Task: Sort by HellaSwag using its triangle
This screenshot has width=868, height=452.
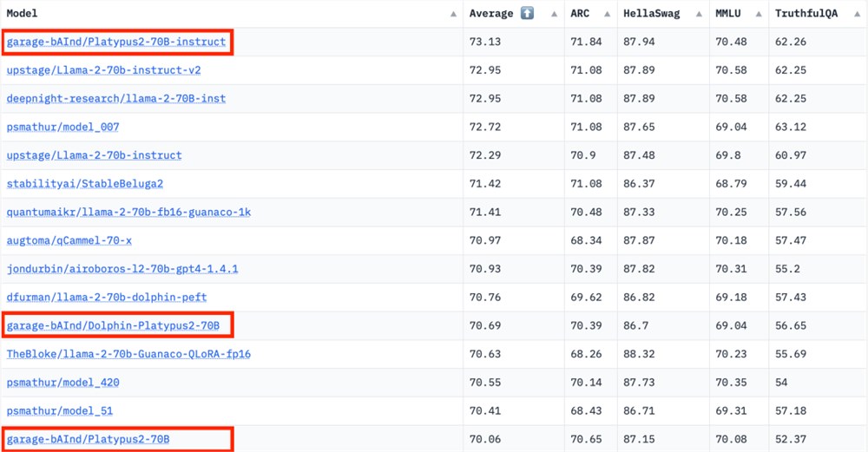Action: [x=699, y=15]
